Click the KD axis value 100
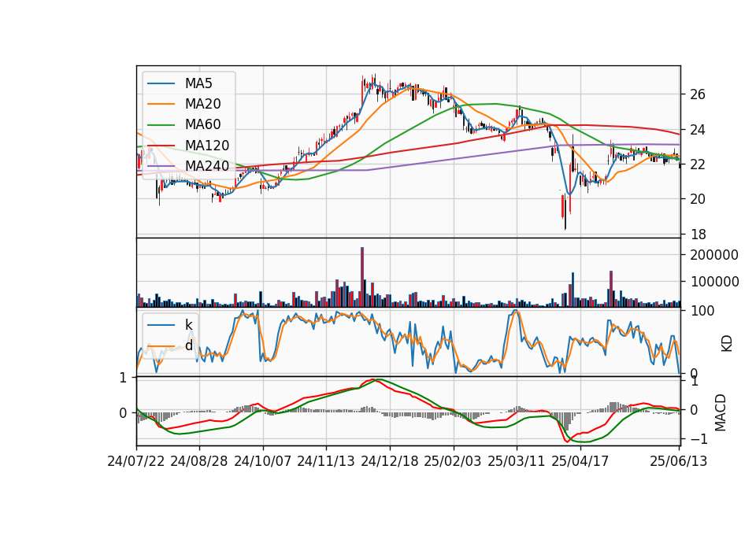 702,311
